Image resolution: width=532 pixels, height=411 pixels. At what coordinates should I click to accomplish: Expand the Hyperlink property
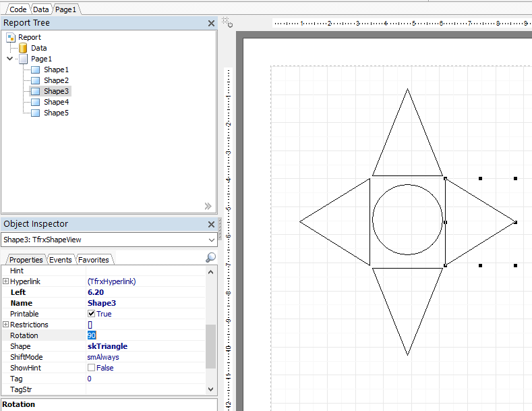coord(5,281)
